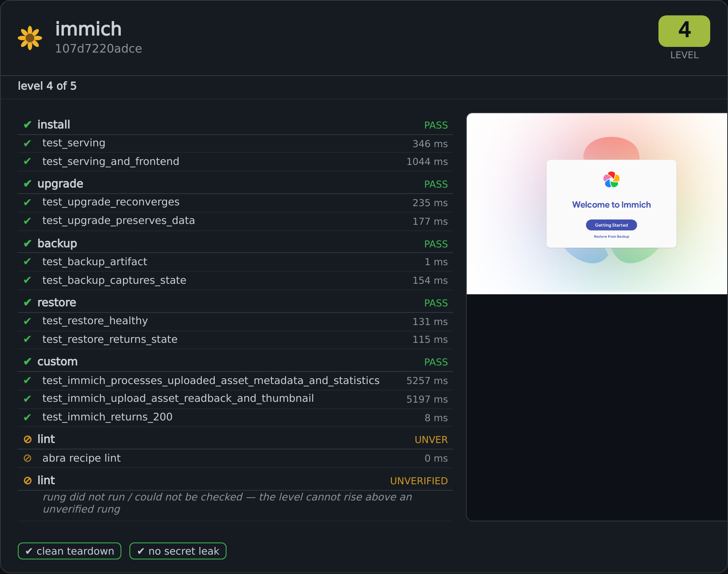Select the restore section row
The image size is (728, 574).
235,302
